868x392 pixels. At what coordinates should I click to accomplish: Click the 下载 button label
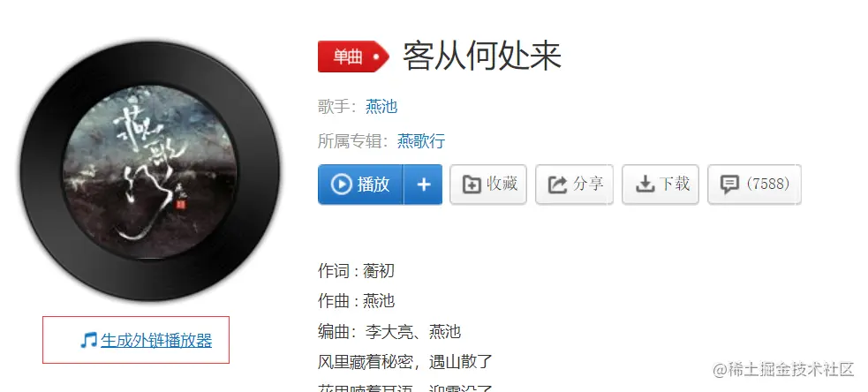675,184
